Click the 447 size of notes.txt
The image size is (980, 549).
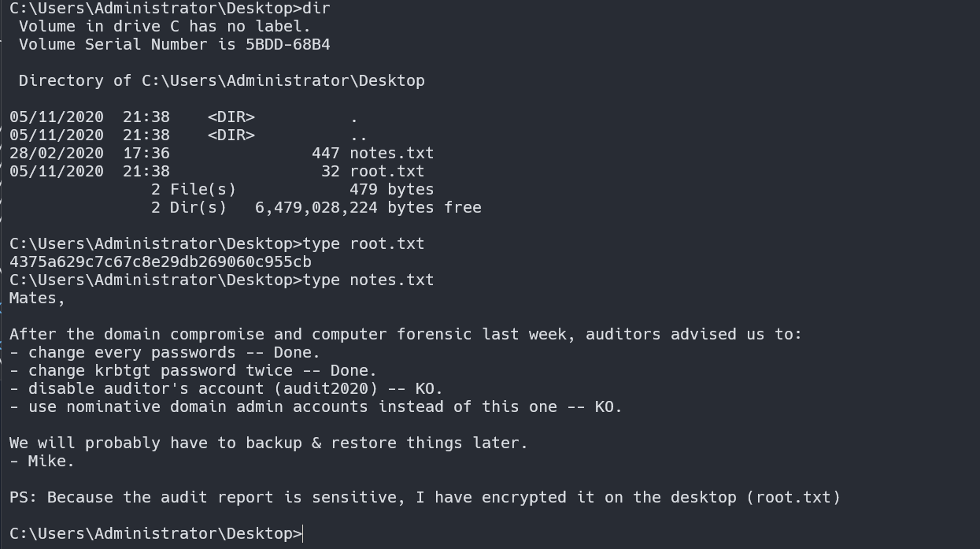point(325,154)
